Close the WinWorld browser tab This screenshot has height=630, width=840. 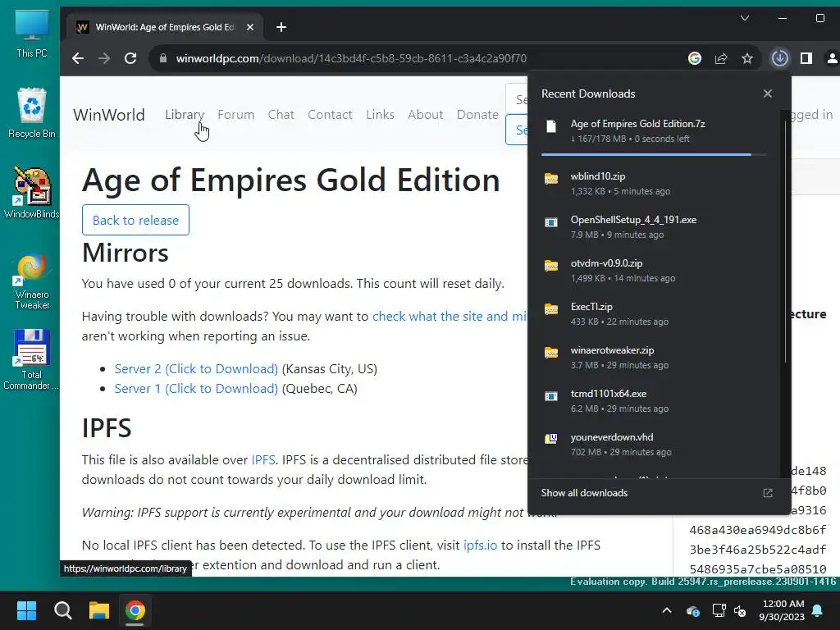pos(250,27)
